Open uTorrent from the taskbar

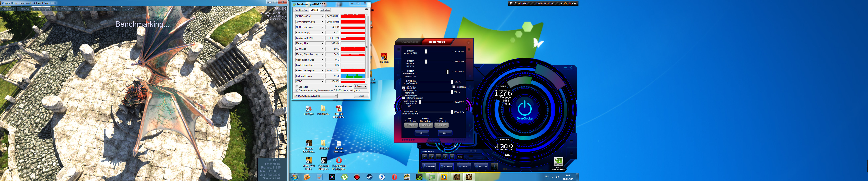click(x=344, y=177)
